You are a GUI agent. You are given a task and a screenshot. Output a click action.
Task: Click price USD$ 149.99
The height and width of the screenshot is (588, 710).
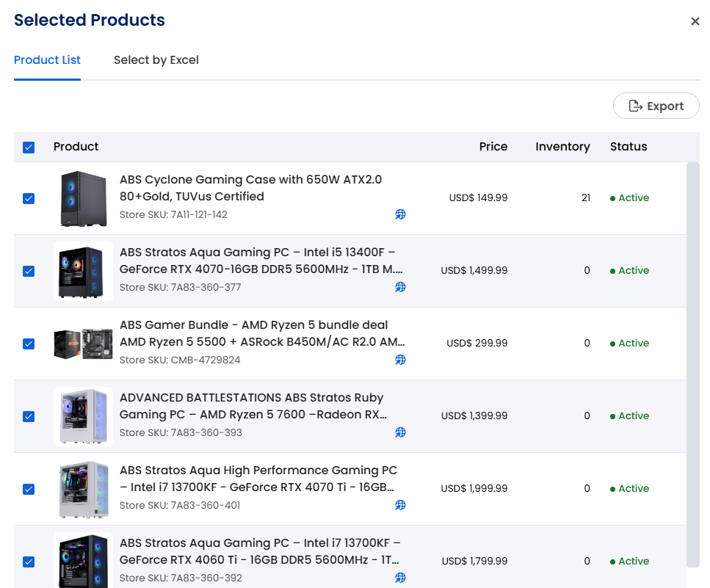[x=478, y=197]
